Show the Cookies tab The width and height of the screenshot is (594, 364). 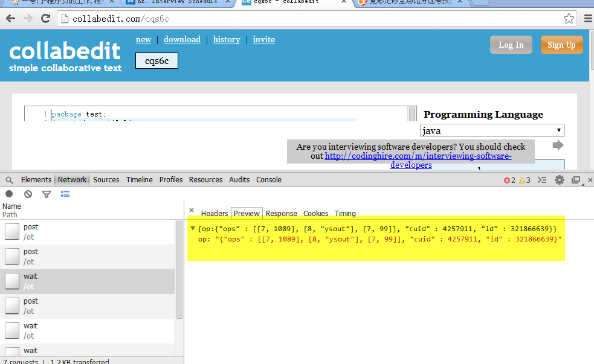pyautogui.click(x=315, y=214)
